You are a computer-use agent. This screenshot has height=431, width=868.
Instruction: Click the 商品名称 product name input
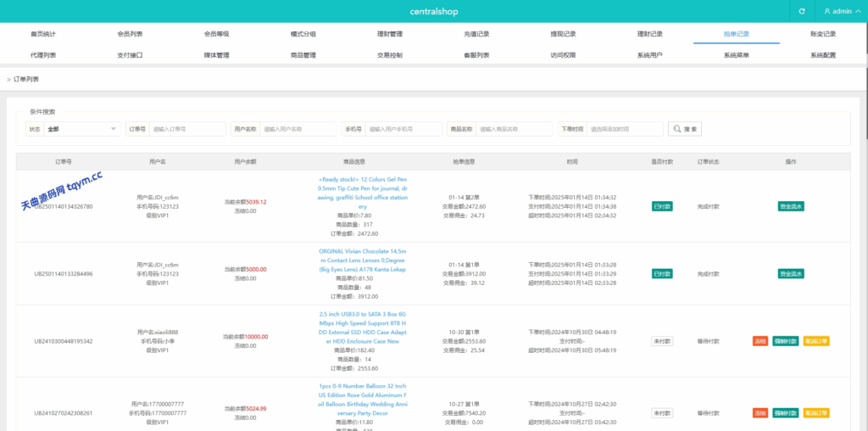[x=513, y=129]
